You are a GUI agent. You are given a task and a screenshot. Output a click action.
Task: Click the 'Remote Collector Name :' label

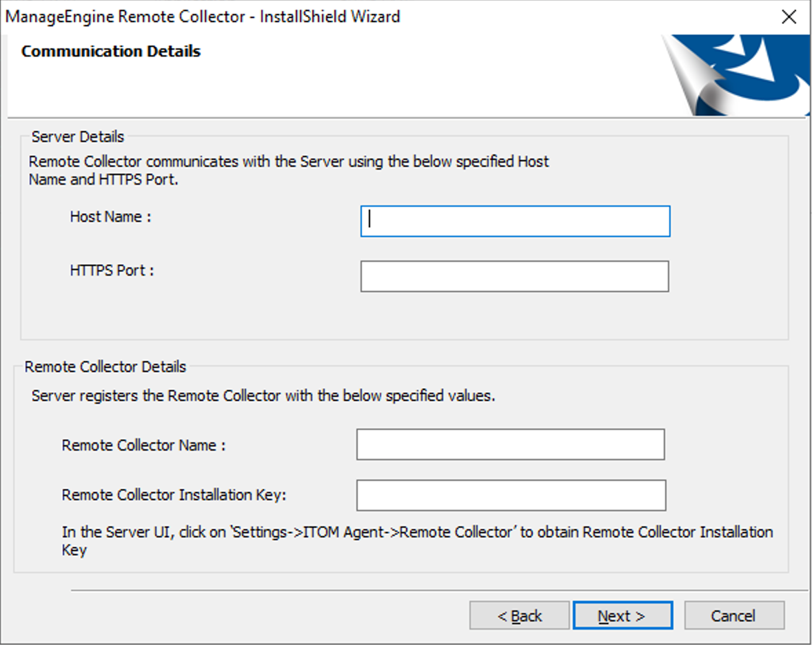[143, 445]
